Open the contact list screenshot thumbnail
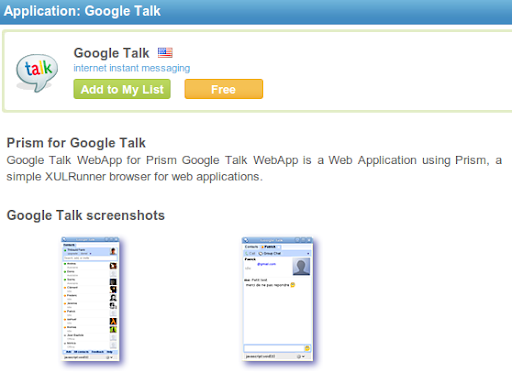 point(91,299)
